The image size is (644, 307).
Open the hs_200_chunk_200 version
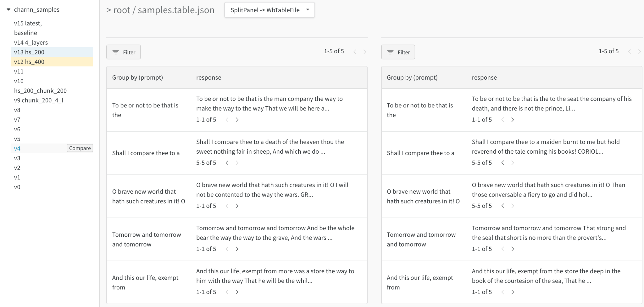tap(40, 91)
